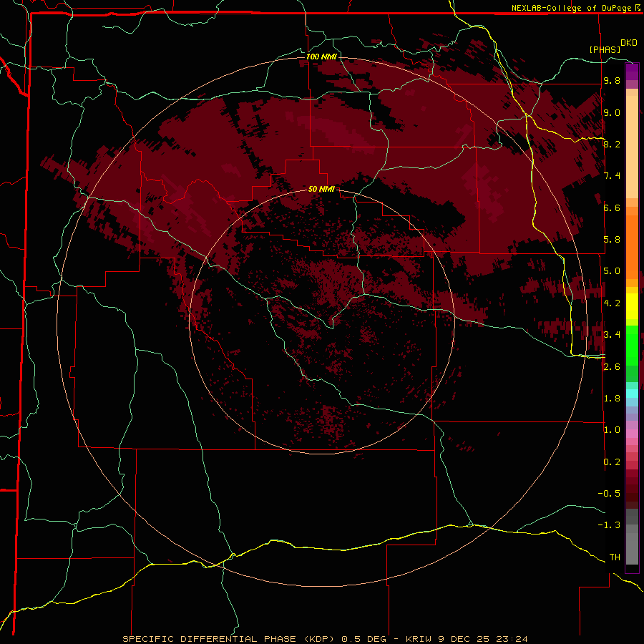Click the 9 DEC 25 date in the caption

point(464,639)
